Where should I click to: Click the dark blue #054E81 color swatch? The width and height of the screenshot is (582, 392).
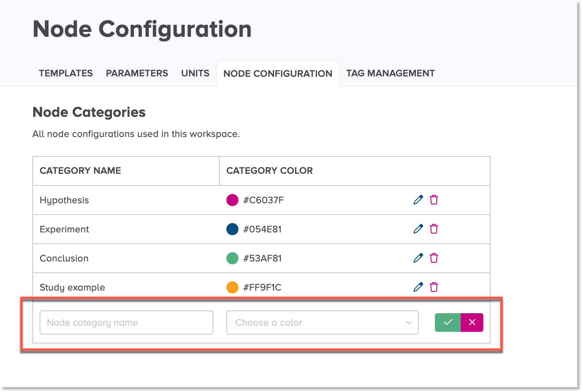(x=232, y=229)
